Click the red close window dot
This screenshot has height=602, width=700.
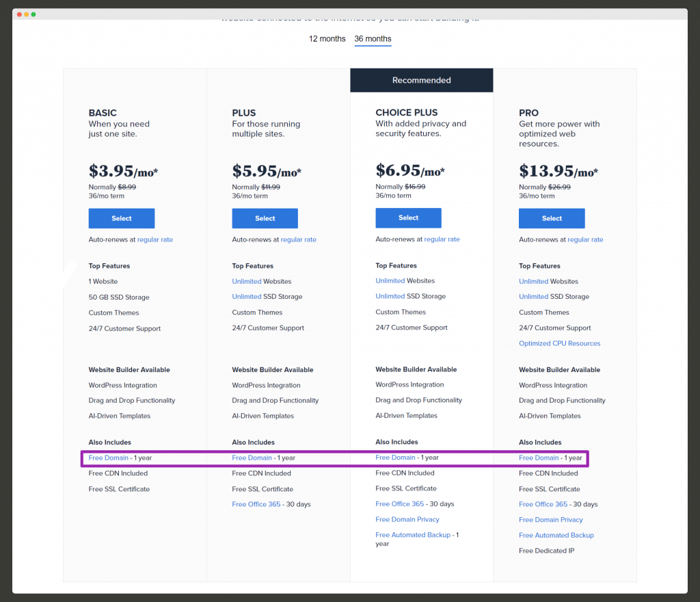click(x=20, y=14)
